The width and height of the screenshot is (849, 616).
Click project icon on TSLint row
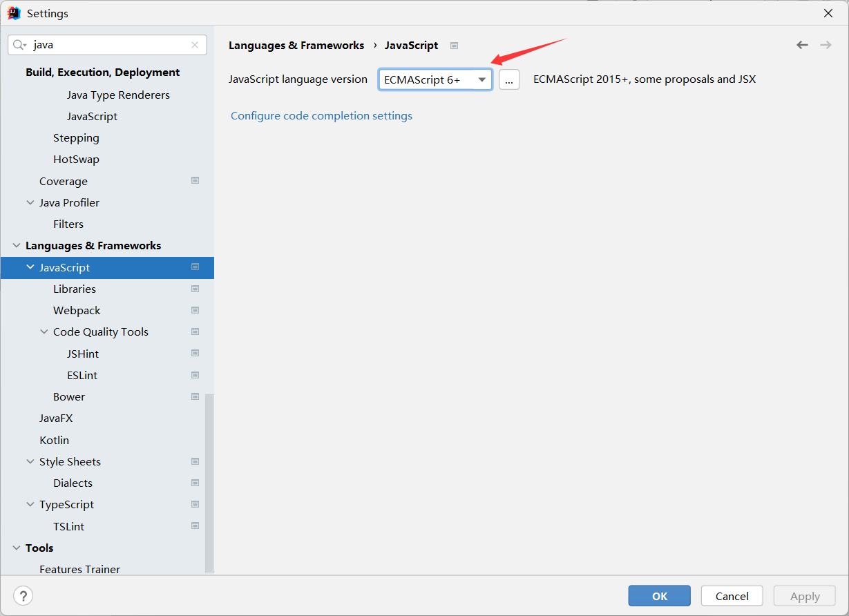195,526
